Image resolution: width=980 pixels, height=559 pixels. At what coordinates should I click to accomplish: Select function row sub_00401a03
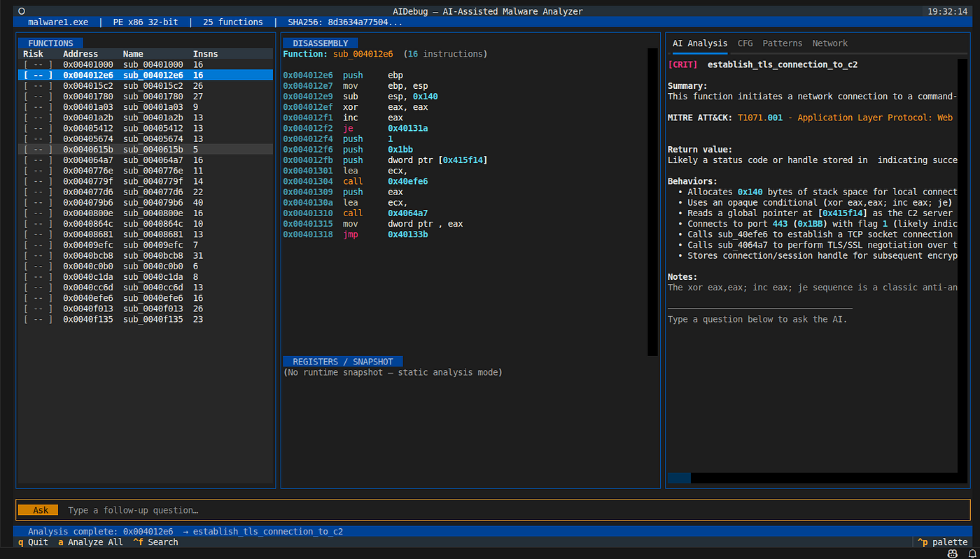(146, 107)
